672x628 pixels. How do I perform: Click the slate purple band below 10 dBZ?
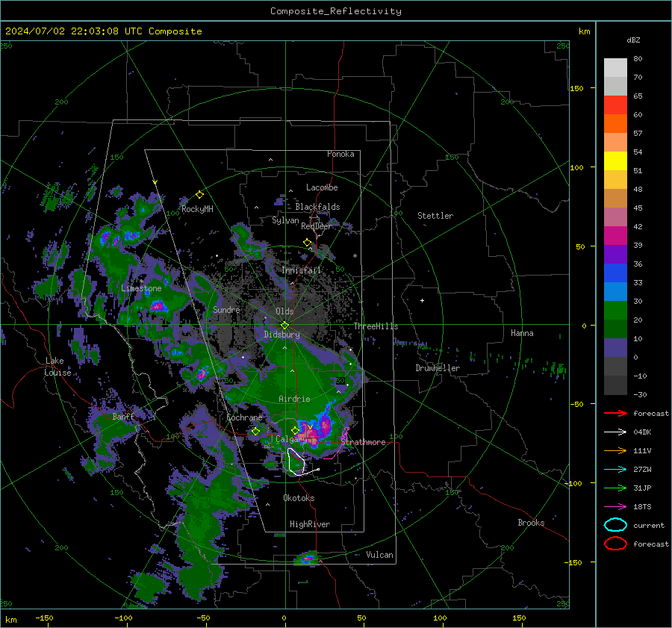(615, 347)
